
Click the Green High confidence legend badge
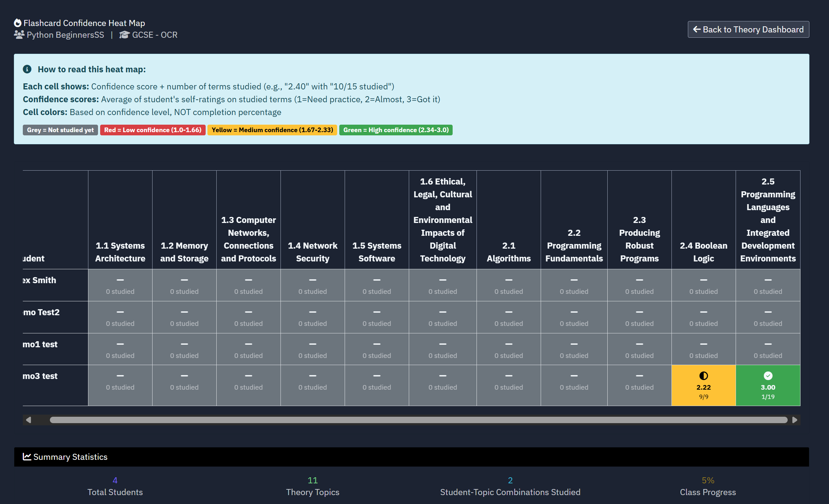coord(396,130)
